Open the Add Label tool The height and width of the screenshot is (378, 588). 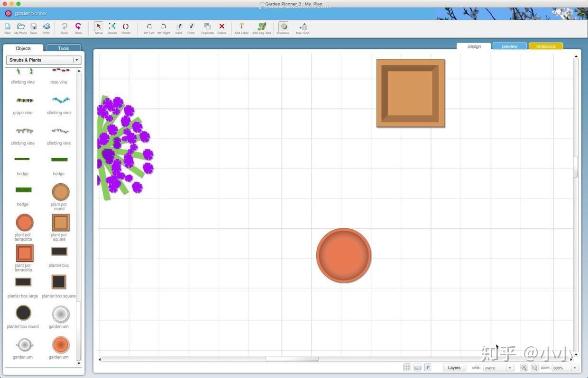coord(241,27)
